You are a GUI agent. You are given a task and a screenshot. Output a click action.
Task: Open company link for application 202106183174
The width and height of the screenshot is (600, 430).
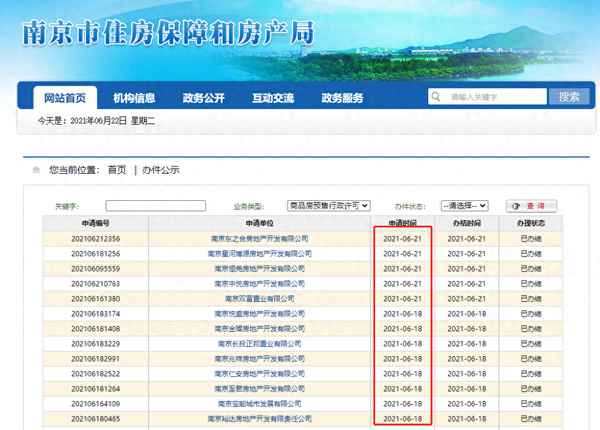click(x=259, y=314)
